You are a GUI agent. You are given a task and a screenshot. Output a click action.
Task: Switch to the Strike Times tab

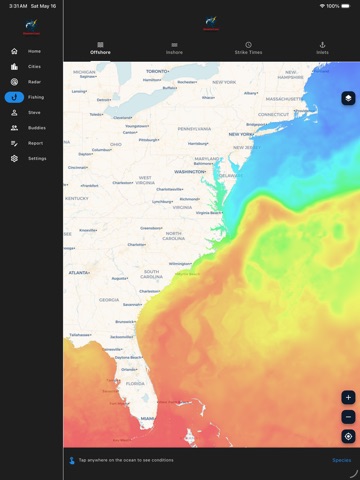coord(248,48)
